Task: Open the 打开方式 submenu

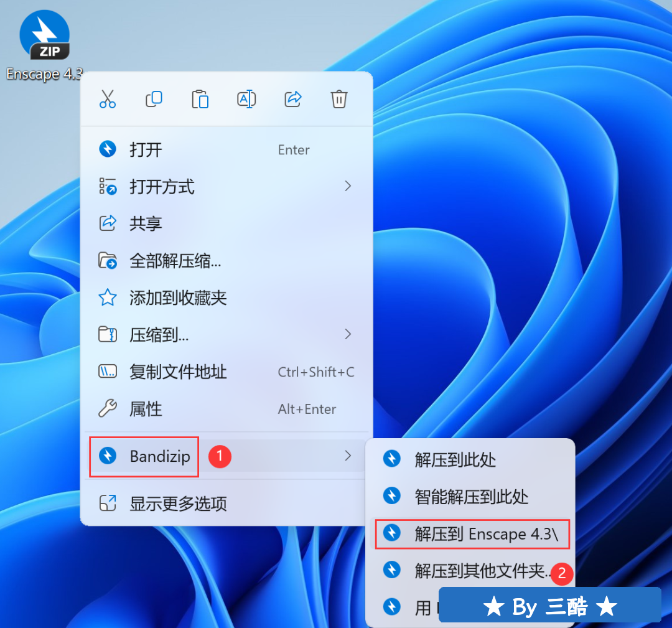Action: pyautogui.click(x=226, y=187)
